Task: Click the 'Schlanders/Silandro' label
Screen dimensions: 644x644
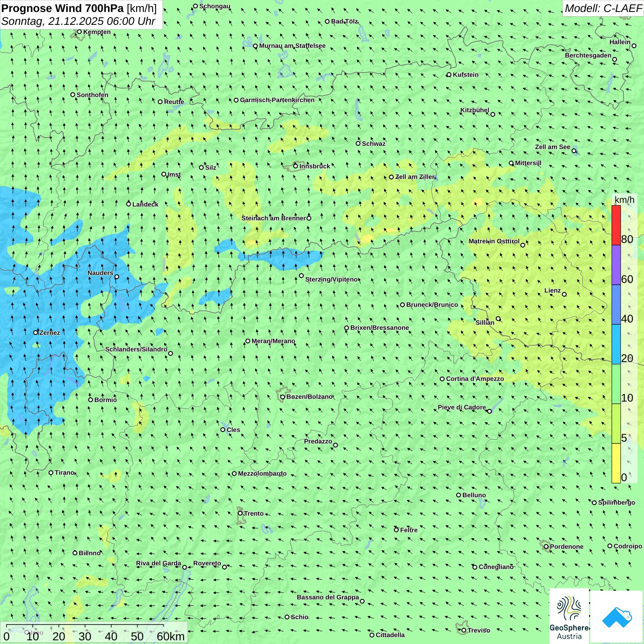Action: tap(136, 349)
